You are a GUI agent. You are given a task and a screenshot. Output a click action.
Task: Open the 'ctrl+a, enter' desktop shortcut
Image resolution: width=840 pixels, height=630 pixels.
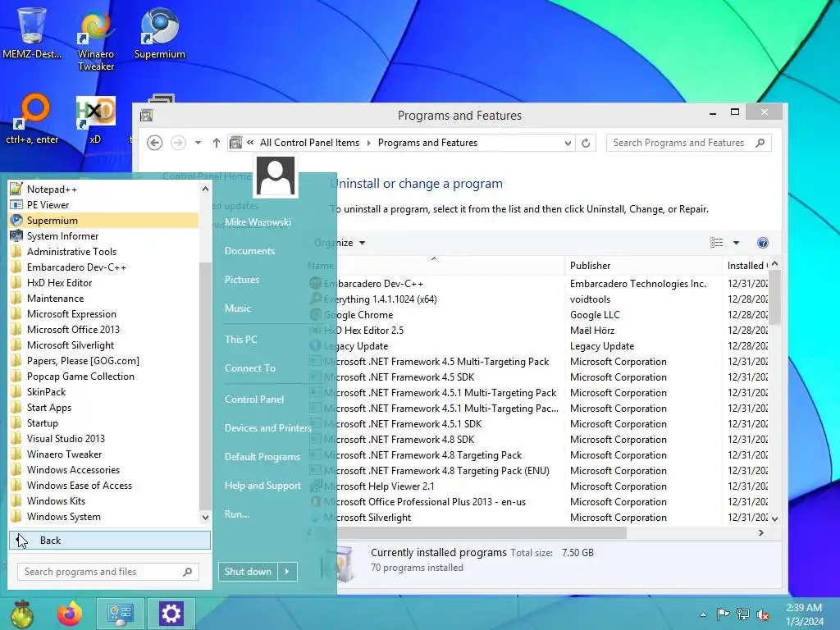[x=32, y=119]
